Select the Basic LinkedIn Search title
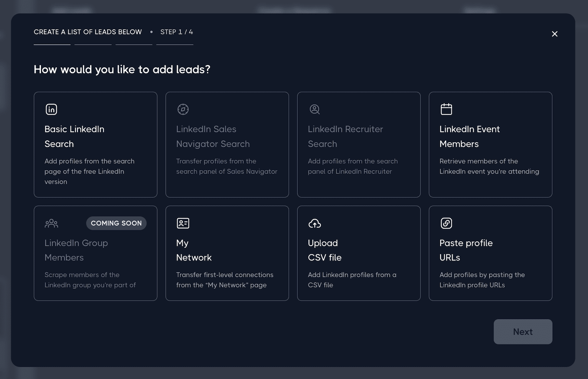This screenshot has height=379, width=588. coord(74,136)
